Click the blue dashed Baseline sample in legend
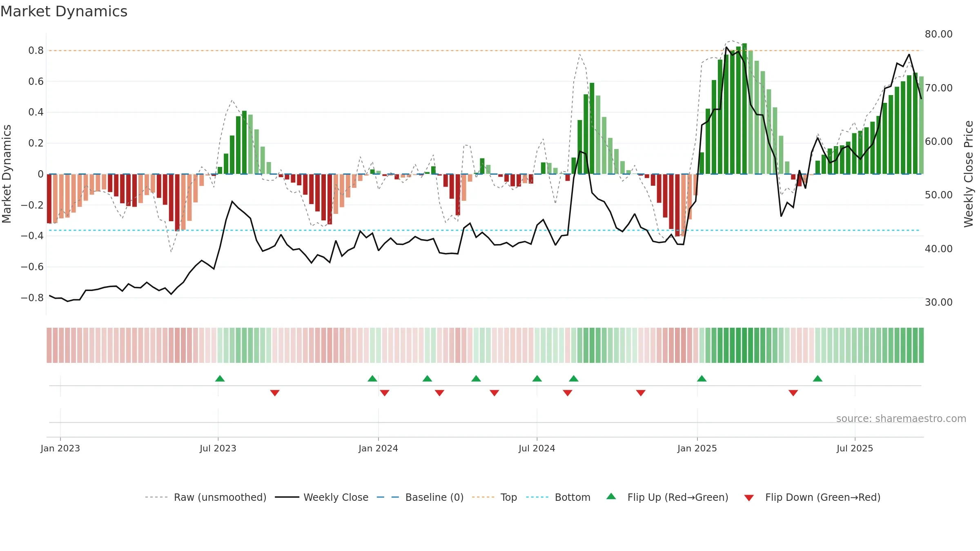980x551 pixels. [388, 497]
